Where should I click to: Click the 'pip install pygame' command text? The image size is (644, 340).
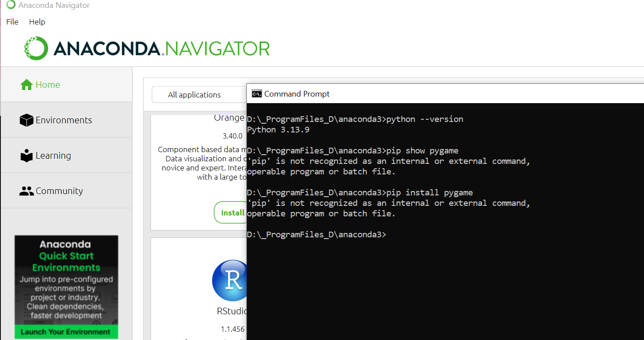point(430,193)
